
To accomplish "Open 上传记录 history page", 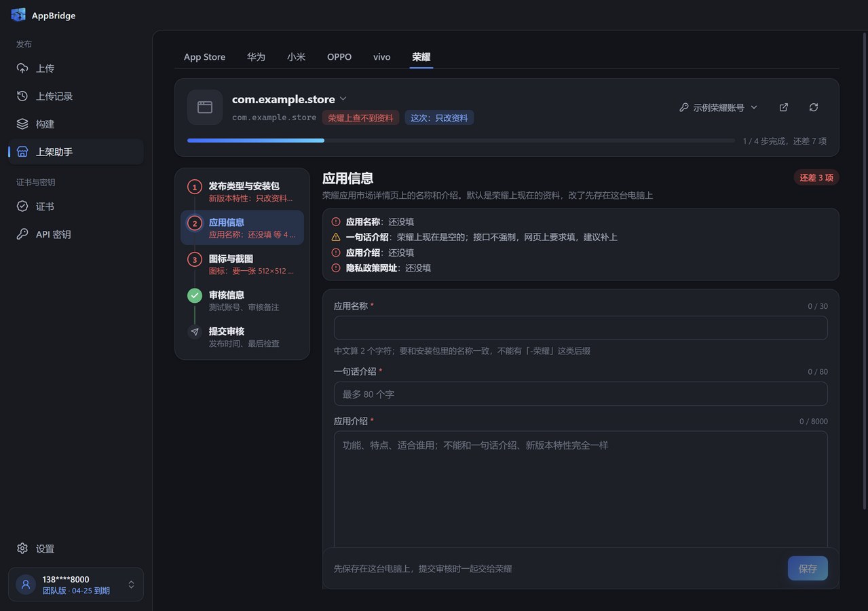I will [76, 96].
